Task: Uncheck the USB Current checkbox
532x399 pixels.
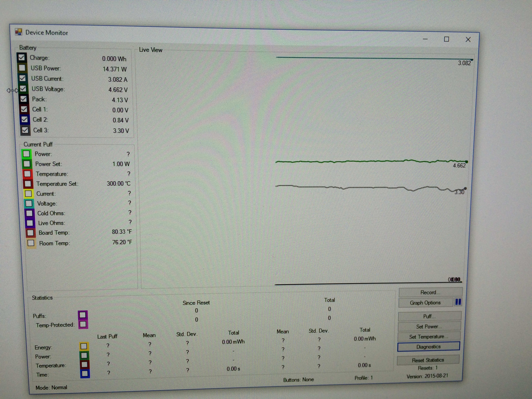Action: 22,78
